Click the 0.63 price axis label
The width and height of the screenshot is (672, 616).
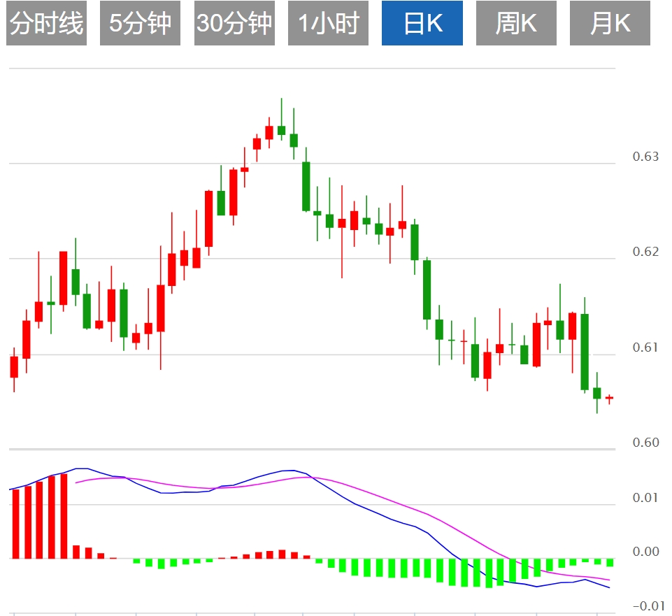pos(645,157)
